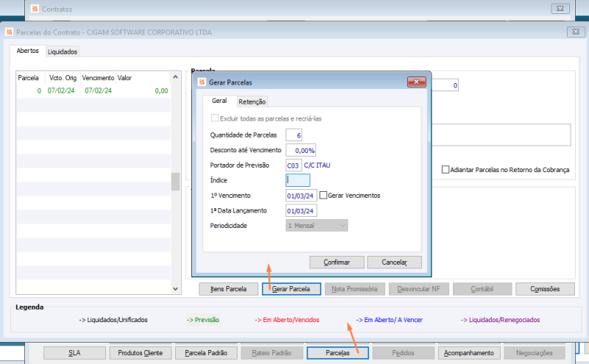This screenshot has height=364, width=589.
Task: Click the parcel list scroll down arrow
Action: click(175, 289)
